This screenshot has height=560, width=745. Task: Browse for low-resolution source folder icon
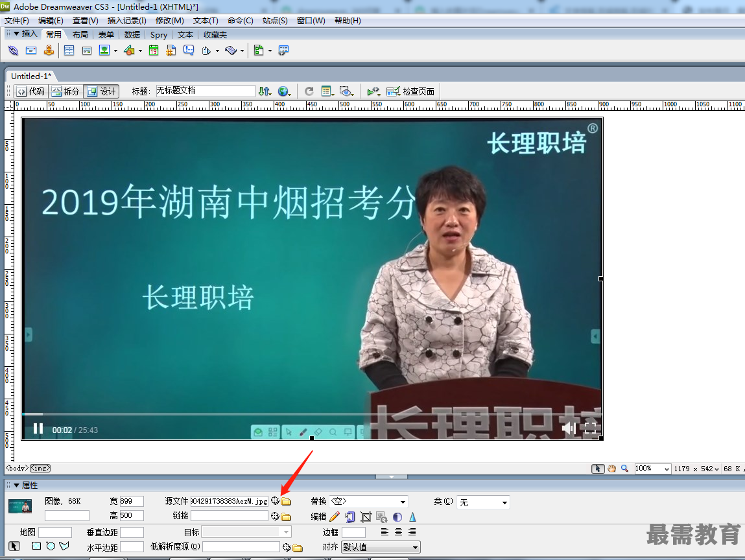298,548
